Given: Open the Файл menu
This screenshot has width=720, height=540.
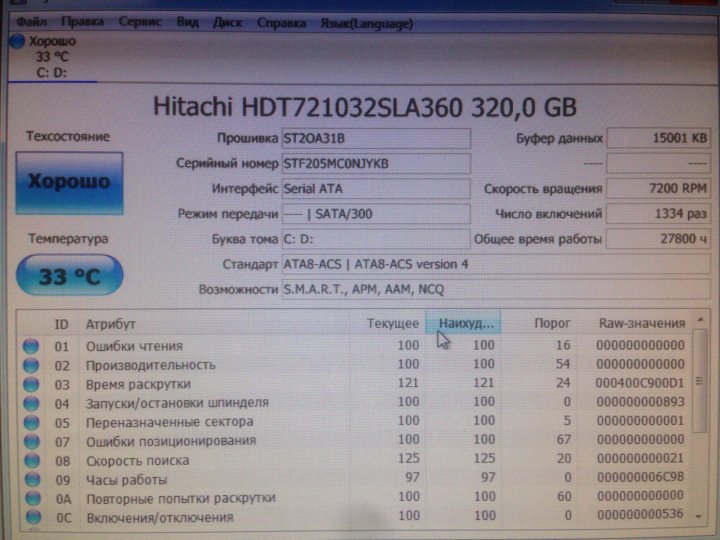Looking at the screenshot, I should [x=32, y=22].
